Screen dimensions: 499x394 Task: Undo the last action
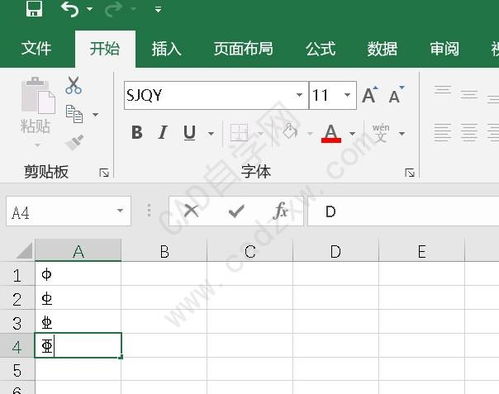(x=70, y=9)
